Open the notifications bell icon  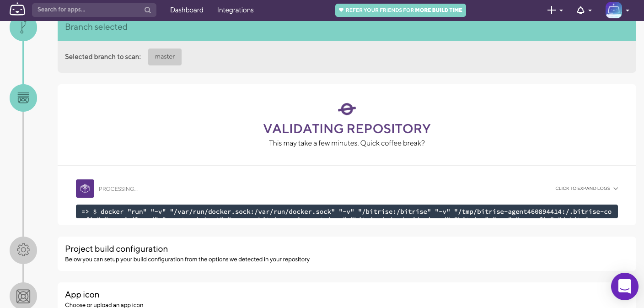pyautogui.click(x=580, y=10)
